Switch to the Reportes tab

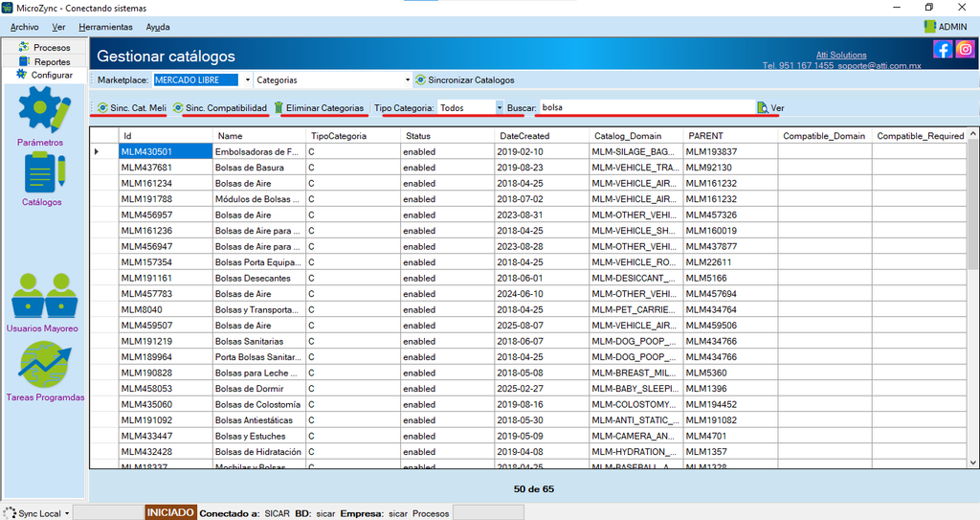(x=44, y=61)
